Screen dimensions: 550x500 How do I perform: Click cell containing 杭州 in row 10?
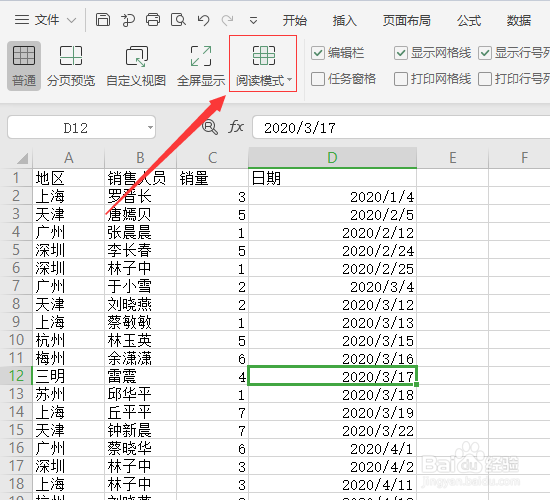(69, 340)
